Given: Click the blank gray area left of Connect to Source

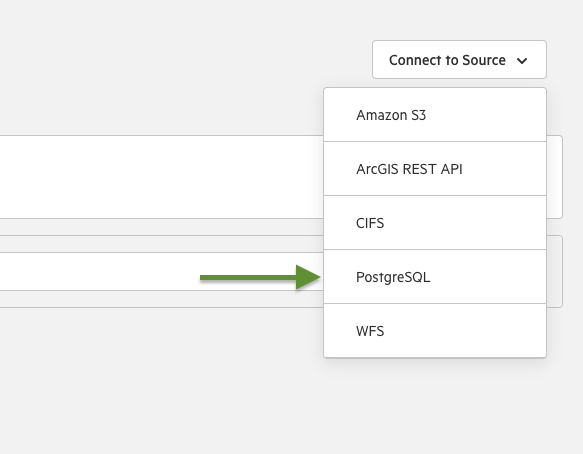Looking at the screenshot, I should (186, 59).
